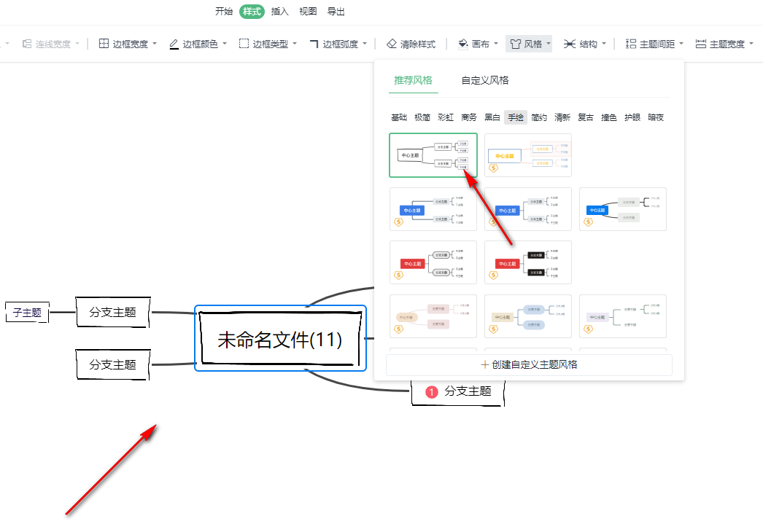This screenshot has height=532, width=763.
Task: Choose the 撞色 style category
Action: click(609, 117)
